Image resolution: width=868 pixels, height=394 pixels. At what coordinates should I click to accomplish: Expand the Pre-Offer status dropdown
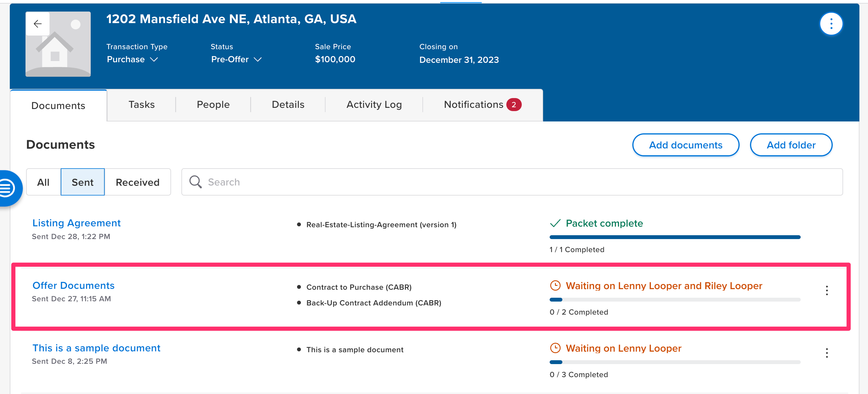[236, 60]
